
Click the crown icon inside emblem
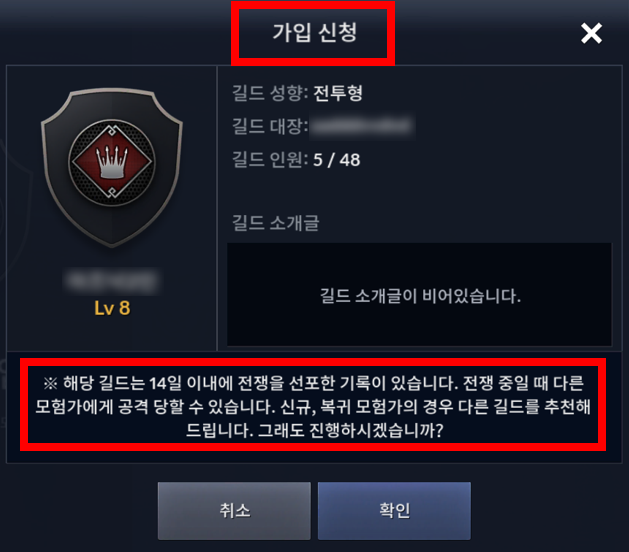point(112,162)
